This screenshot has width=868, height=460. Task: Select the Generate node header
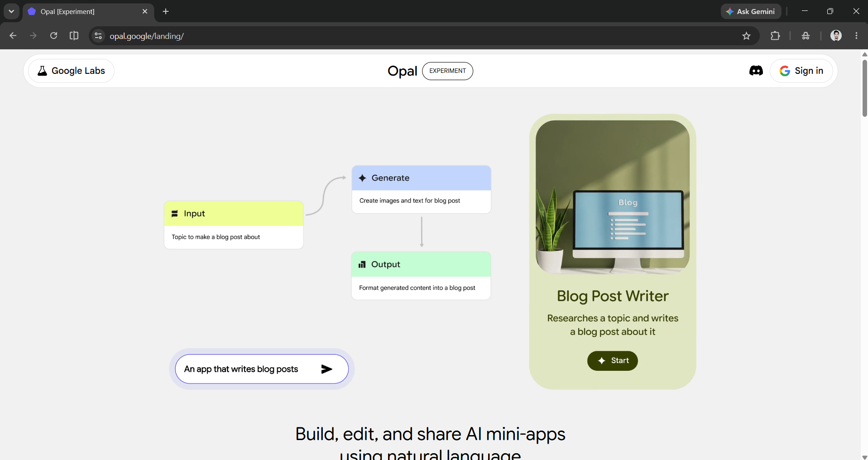(421, 178)
